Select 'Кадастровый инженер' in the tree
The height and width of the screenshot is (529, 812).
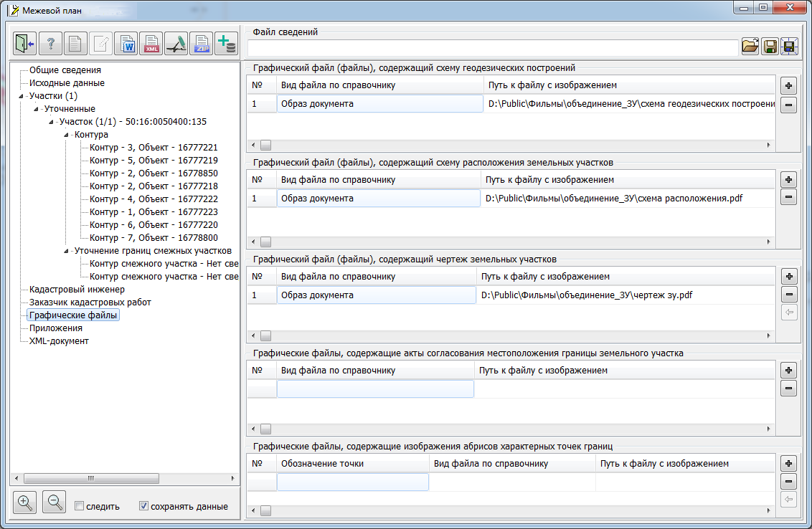point(77,290)
